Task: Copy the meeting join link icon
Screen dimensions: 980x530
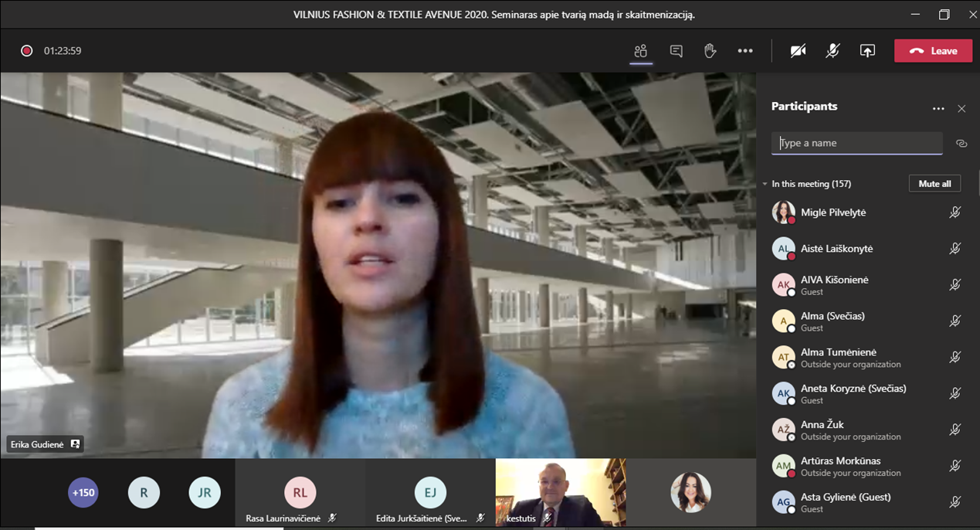Action: point(961,144)
